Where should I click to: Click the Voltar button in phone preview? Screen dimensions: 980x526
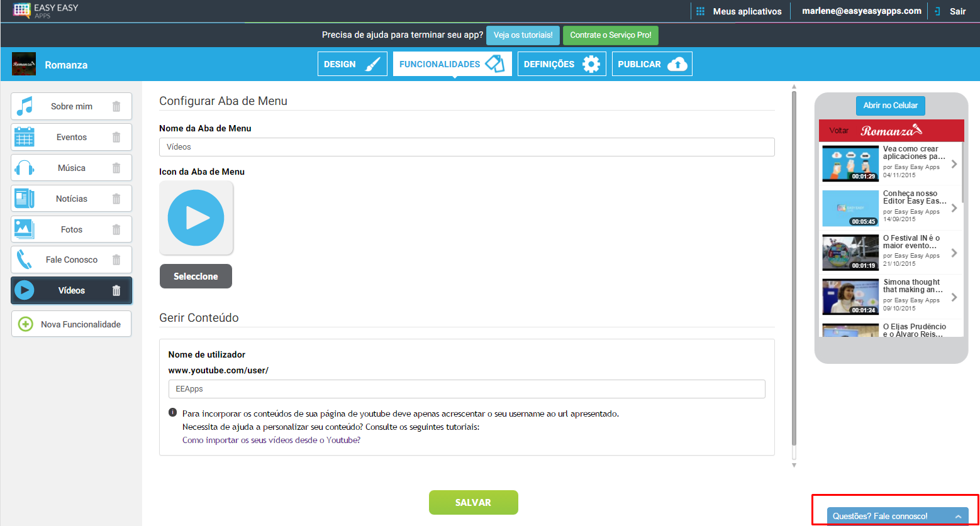coord(839,131)
